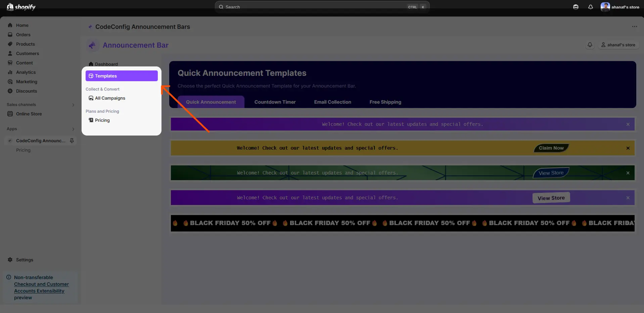This screenshot has height=313, width=644.
Task: Close the first purple announcement bar
Action: click(628, 124)
